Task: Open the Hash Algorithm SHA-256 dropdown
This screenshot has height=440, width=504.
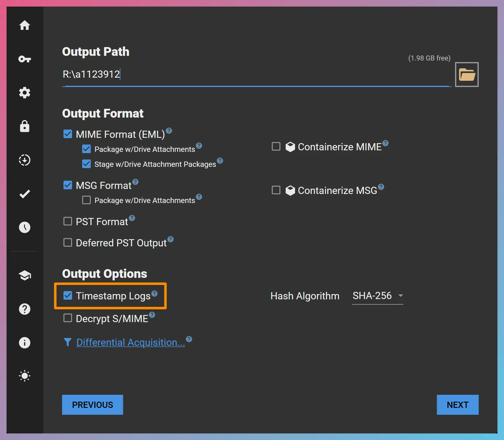Action: pos(377,296)
